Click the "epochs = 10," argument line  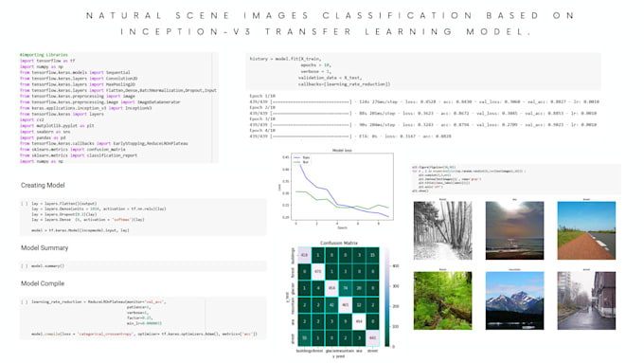315,65
